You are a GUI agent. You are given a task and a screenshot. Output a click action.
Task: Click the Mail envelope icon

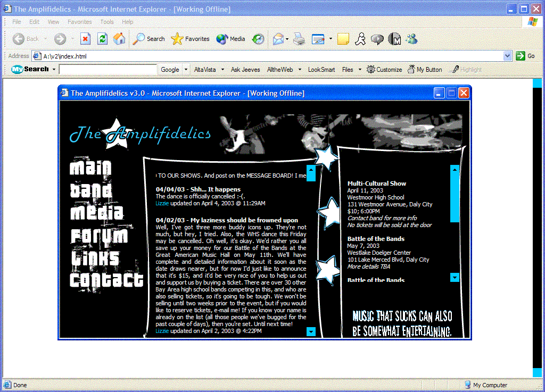click(278, 39)
